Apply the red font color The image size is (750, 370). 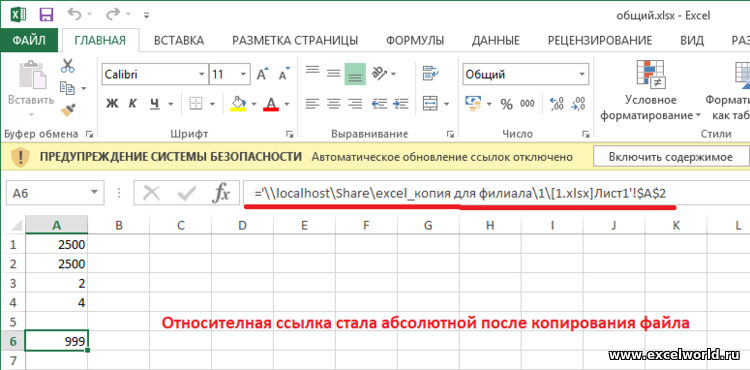(x=271, y=103)
